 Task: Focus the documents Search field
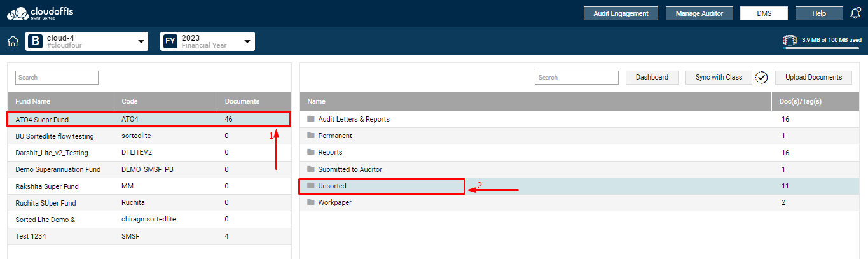(577, 78)
